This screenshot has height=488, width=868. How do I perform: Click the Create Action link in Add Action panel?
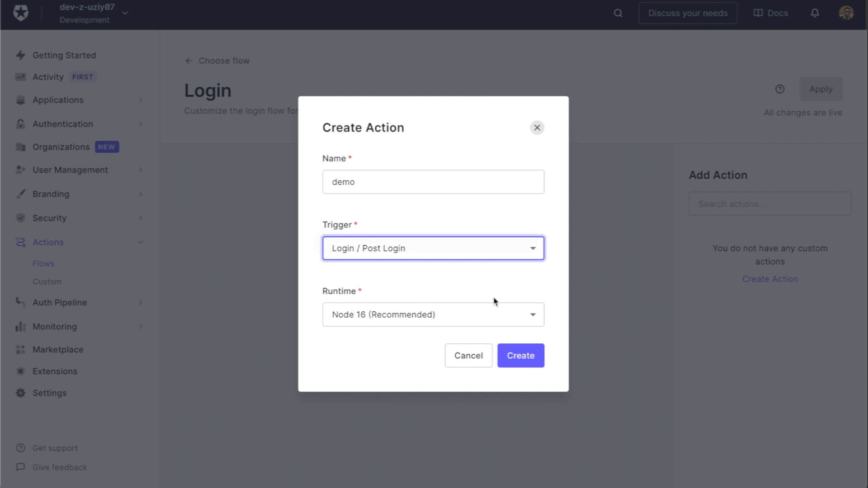pos(770,279)
